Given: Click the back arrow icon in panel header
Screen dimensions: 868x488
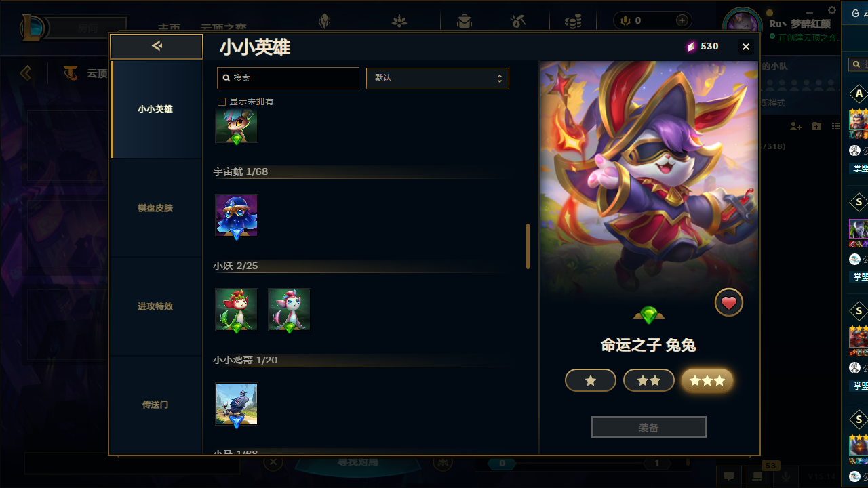Looking at the screenshot, I should 157,46.
